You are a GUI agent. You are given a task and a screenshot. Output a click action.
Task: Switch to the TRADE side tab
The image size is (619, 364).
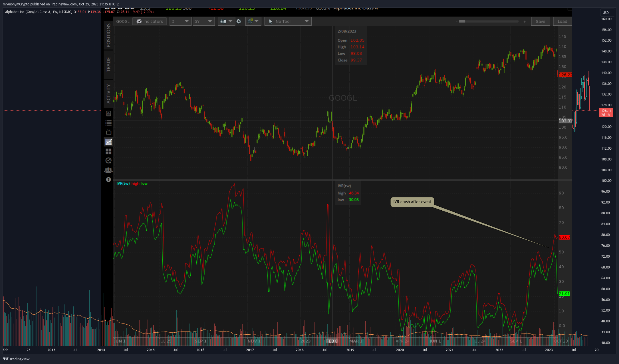pos(108,64)
